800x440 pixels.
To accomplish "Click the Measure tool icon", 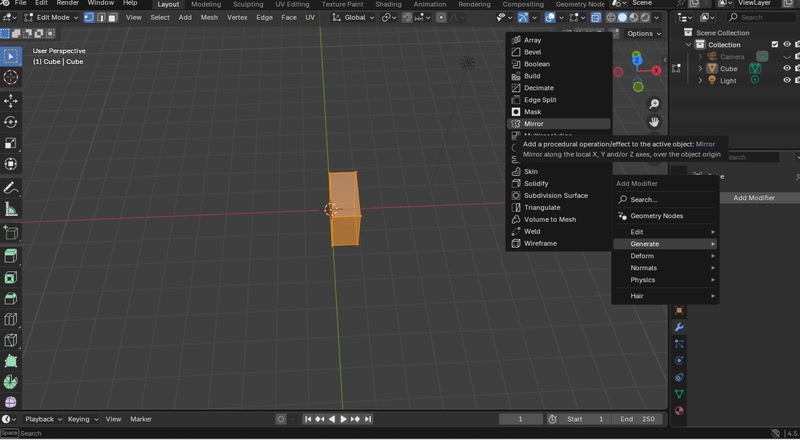I will 11,209.
